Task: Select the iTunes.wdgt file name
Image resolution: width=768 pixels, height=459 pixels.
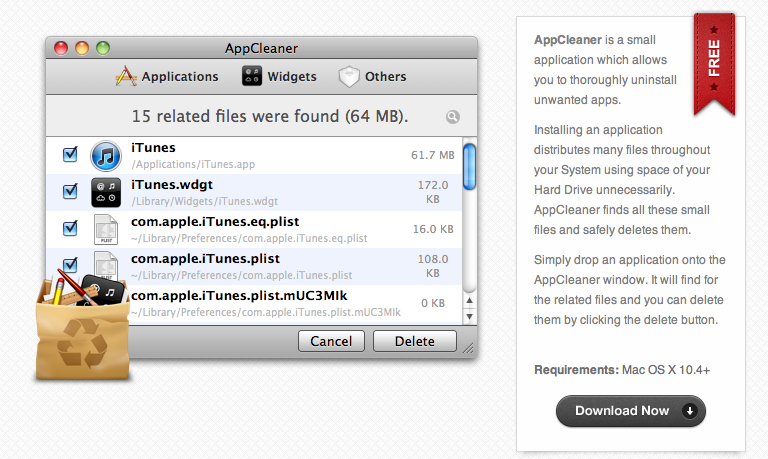Action: 172,185
